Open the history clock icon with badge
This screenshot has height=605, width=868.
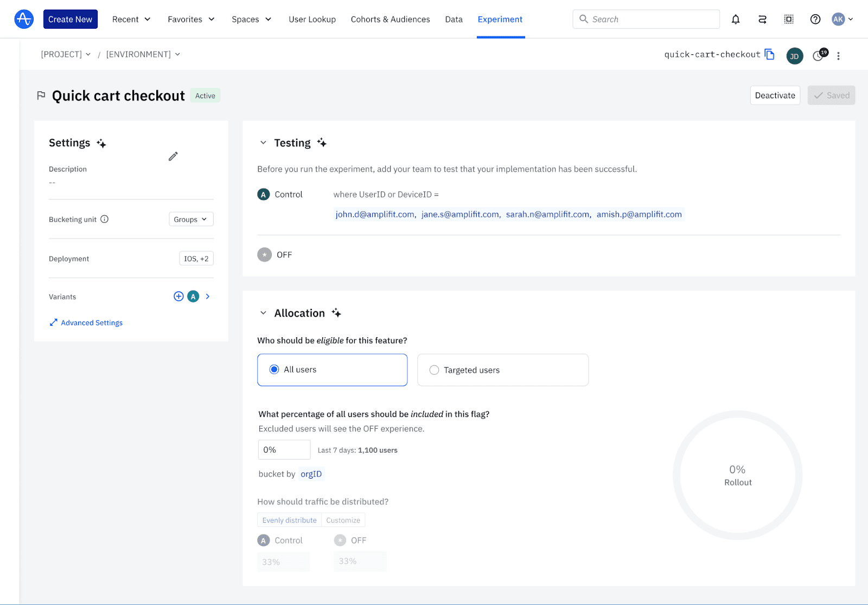pyautogui.click(x=818, y=56)
